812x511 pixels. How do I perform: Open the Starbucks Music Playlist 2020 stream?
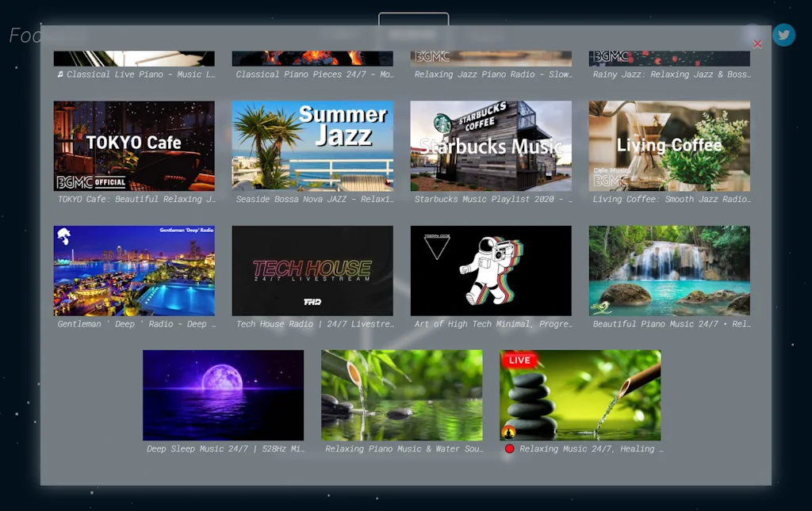point(490,146)
